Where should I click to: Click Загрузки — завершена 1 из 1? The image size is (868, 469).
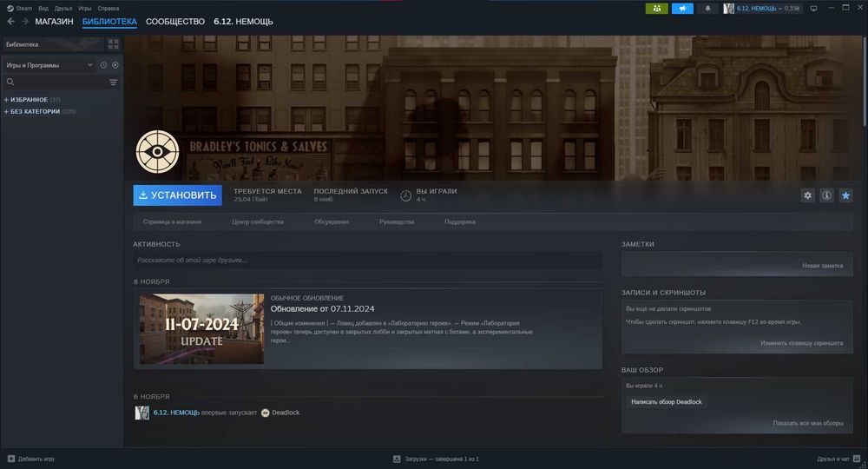442,459
